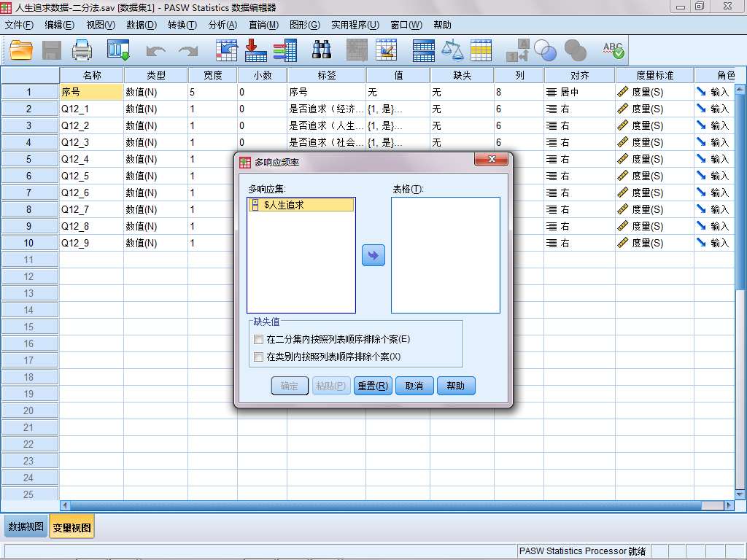Viewport: 747px width, 560px height.
Task: Print using the printer toolbar icon
Action: (82, 50)
